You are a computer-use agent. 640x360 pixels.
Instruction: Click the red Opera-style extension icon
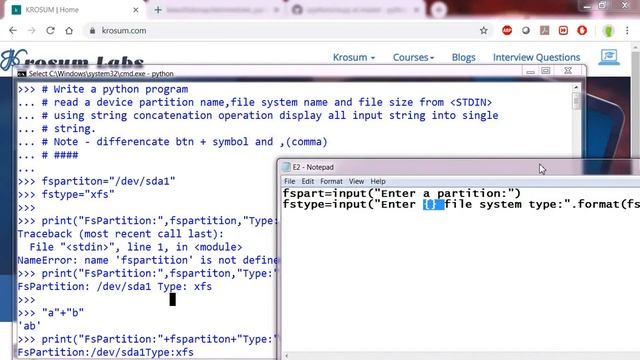(x=582, y=30)
